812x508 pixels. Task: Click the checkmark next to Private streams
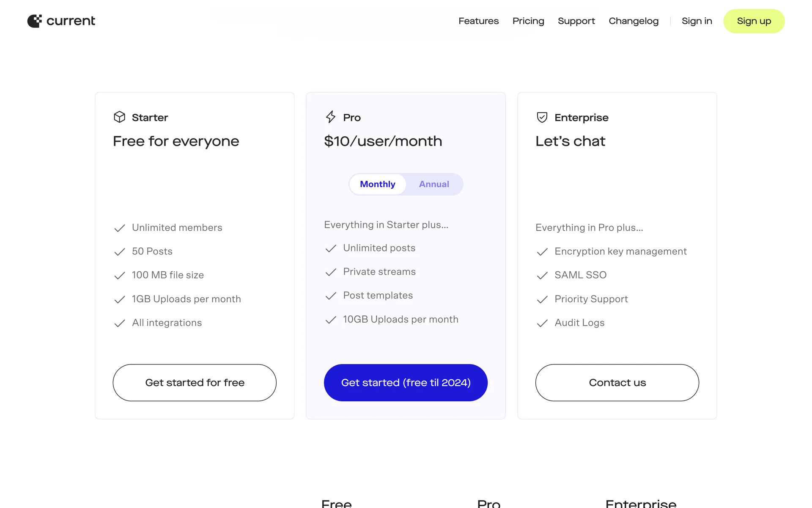tap(331, 272)
